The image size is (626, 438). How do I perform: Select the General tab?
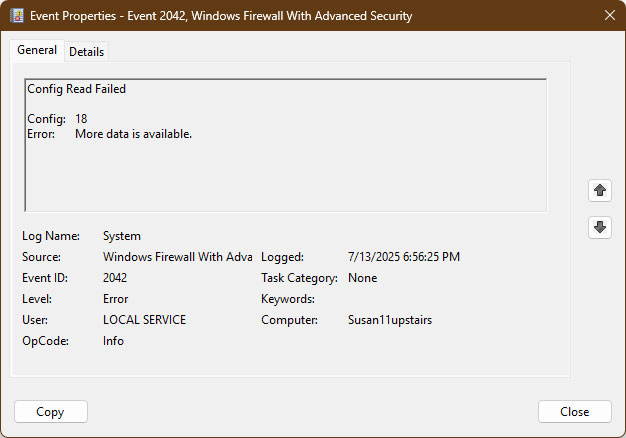tap(37, 51)
